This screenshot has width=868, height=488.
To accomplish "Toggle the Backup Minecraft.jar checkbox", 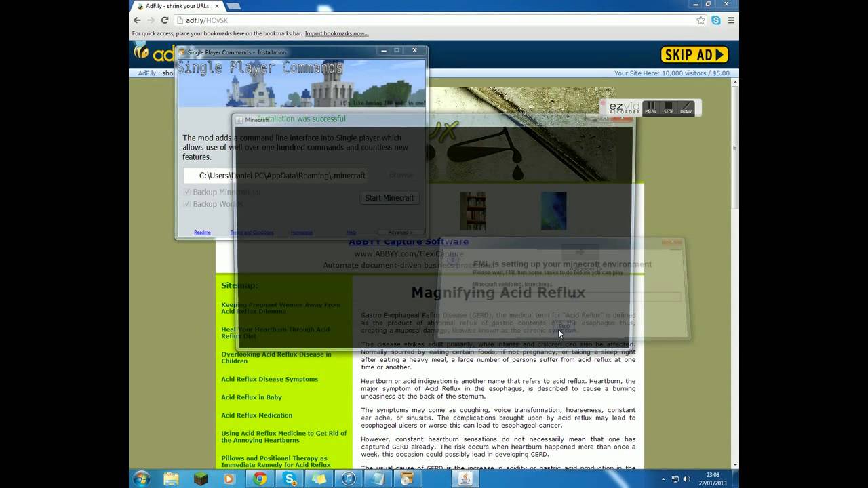I will (x=187, y=192).
